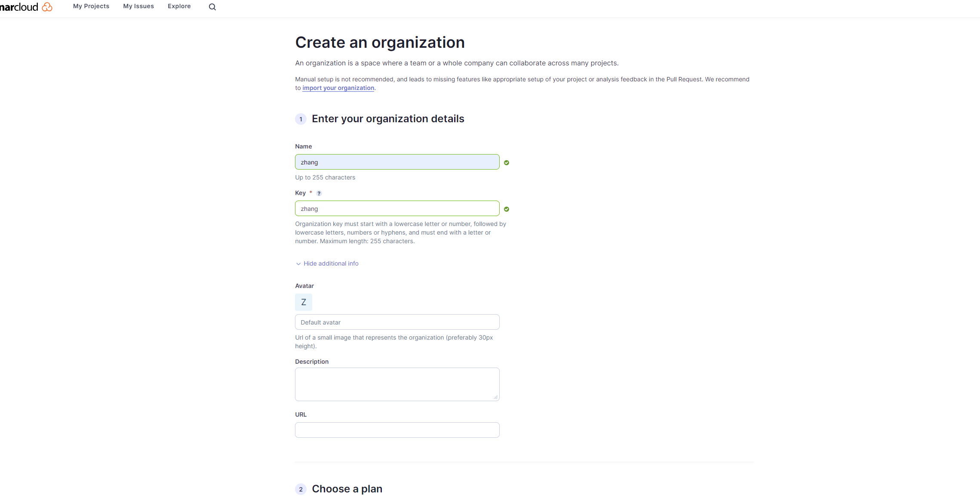Focus the organization Name input field
This screenshot has height=501, width=980.
point(397,162)
